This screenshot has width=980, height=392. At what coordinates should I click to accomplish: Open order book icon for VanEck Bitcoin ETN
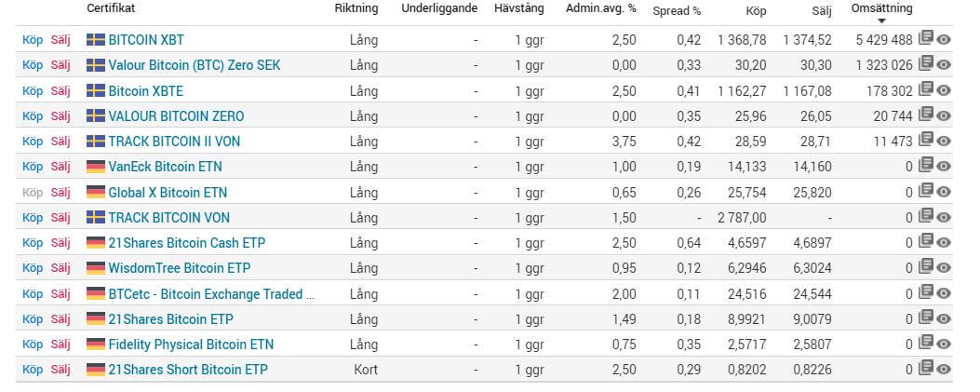(x=926, y=165)
